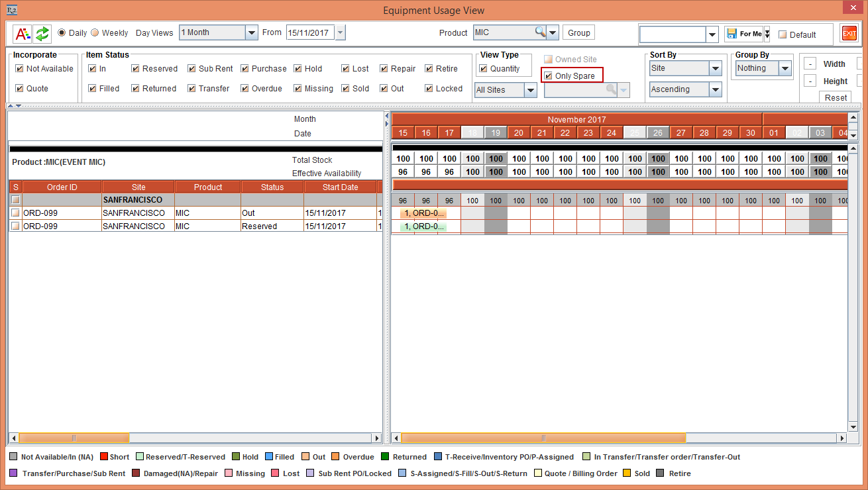Click the minus button beside Width
The image size is (868, 490).
pos(810,64)
